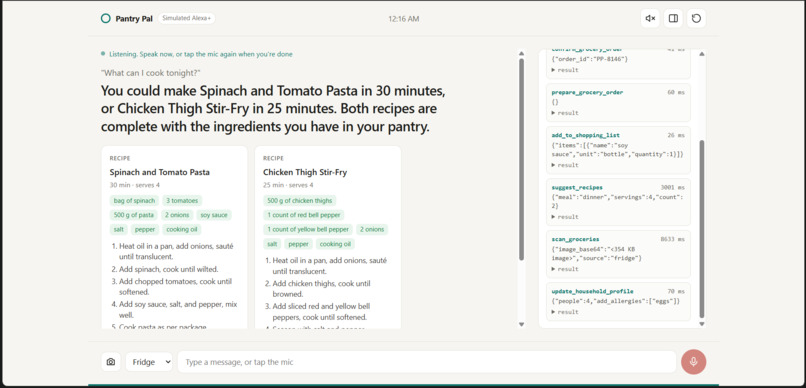Click '30 min · serves 4' text
This screenshot has width=806, height=388.
pyautogui.click(x=135, y=185)
